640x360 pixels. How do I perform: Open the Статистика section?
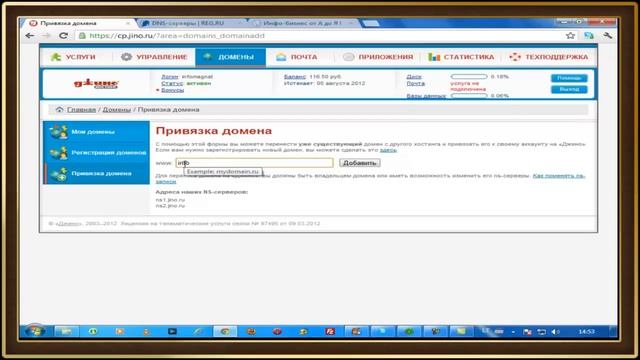click(461, 57)
